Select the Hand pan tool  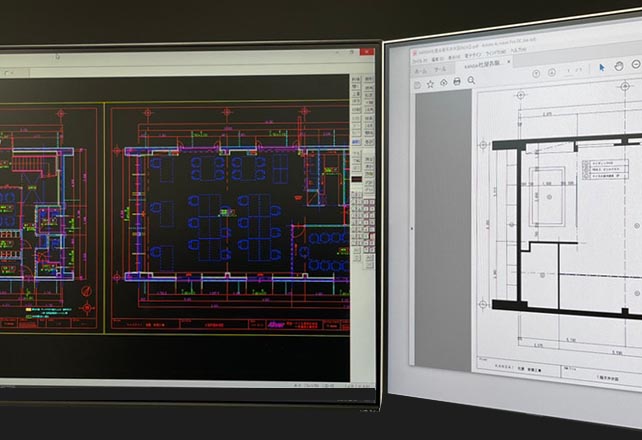pos(617,67)
